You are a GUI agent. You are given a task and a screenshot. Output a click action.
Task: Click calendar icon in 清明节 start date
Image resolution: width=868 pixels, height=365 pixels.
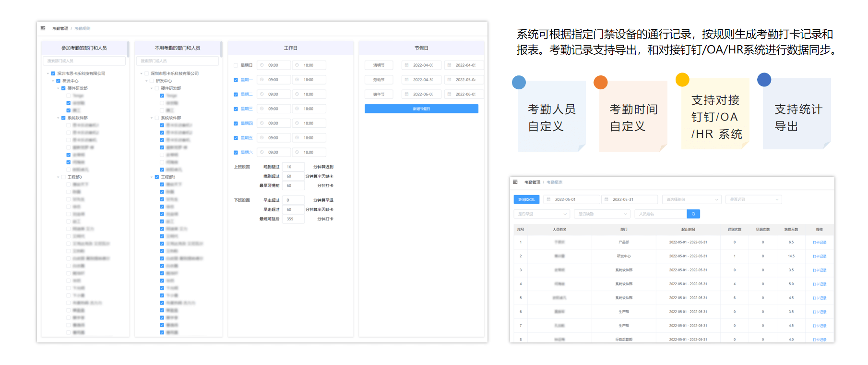(406, 65)
